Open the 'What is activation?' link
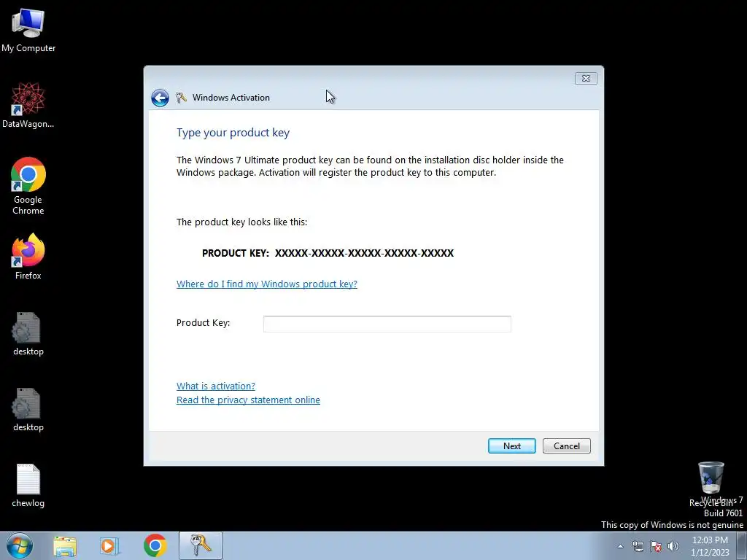The height and width of the screenshot is (560, 747). tap(216, 386)
